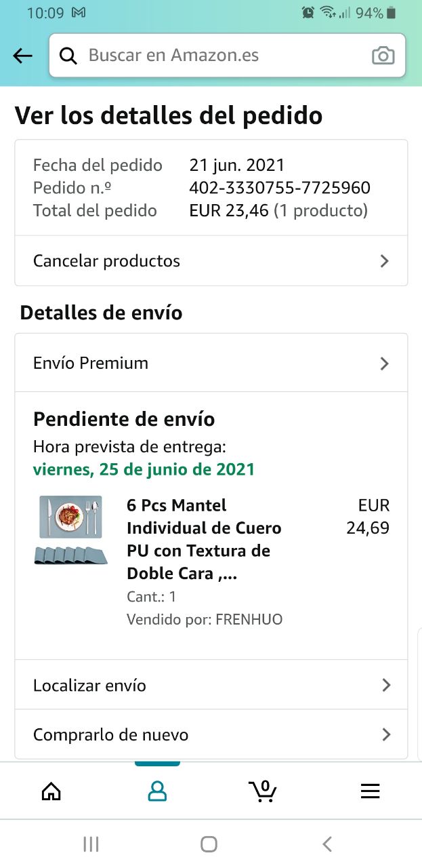Tap the search magnifier icon
The width and height of the screenshot is (422, 868).
click(x=68, y=56)
